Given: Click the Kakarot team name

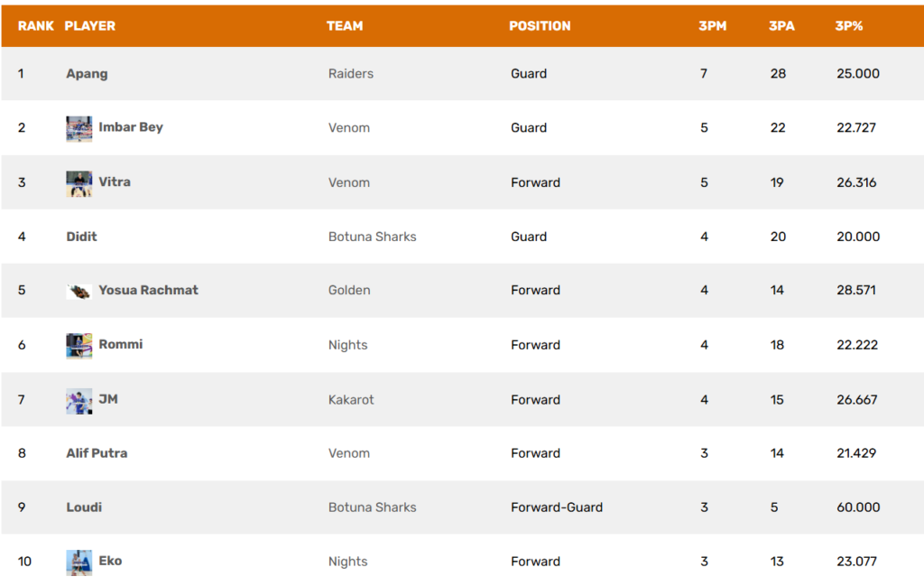Looking at the screenshot, I should (x=351, y=400).
